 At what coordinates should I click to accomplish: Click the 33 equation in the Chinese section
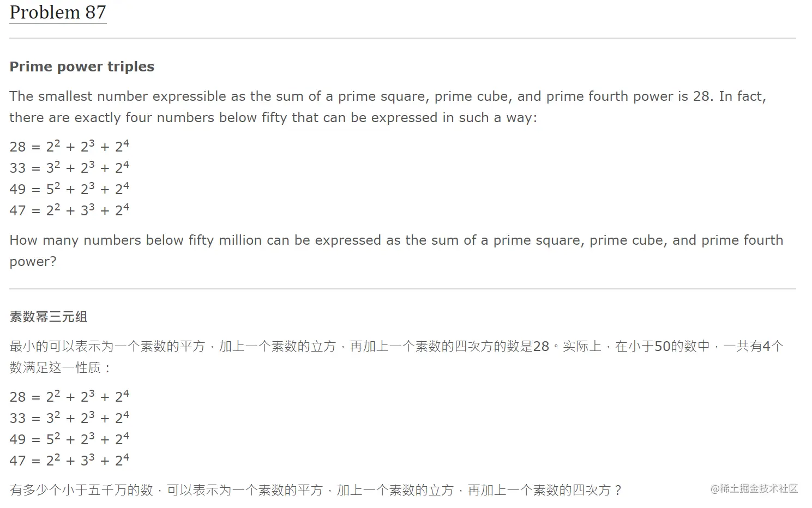click(x=69, y=418)
